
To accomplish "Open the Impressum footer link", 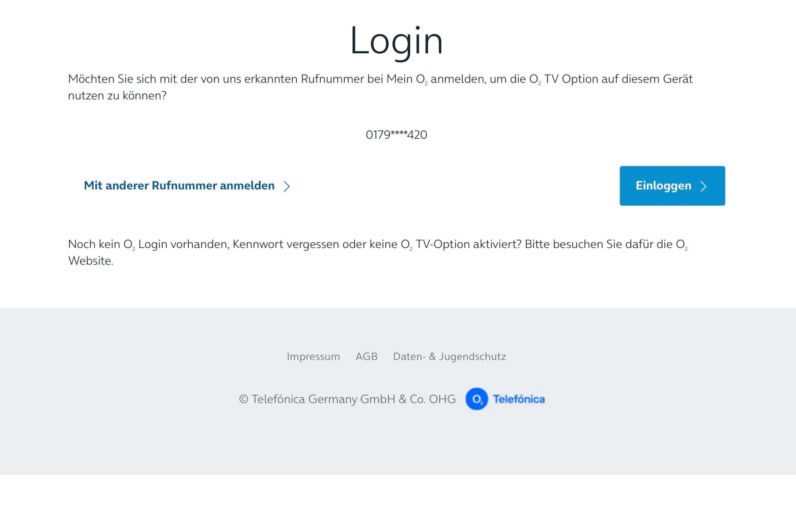I will pyautogui.click(x=313, y=357).
